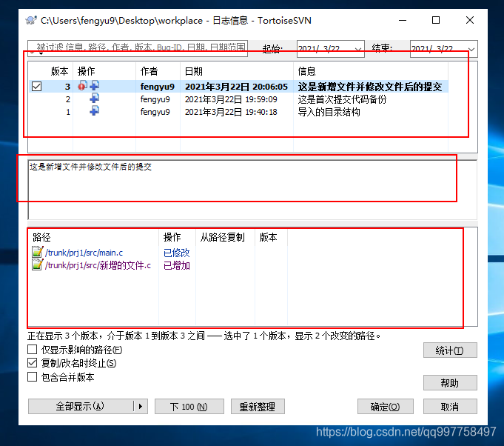Image resolution: width=504 pixels, height=446 pixels.
Task: Open the 起始 date dropdown
Action: pyautogui.click(x=357, y=49)
